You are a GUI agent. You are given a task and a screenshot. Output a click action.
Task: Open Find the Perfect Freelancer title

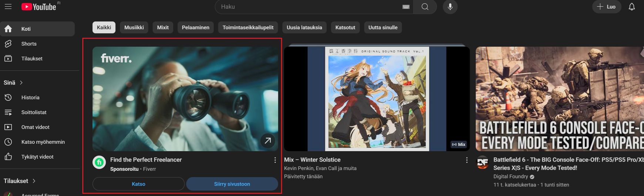[146, 160]
